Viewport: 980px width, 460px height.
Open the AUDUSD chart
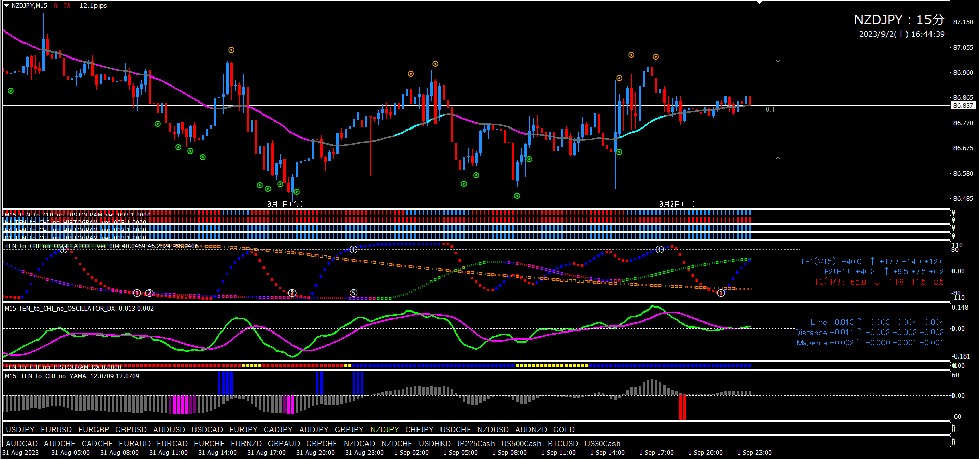click(169, 430)
